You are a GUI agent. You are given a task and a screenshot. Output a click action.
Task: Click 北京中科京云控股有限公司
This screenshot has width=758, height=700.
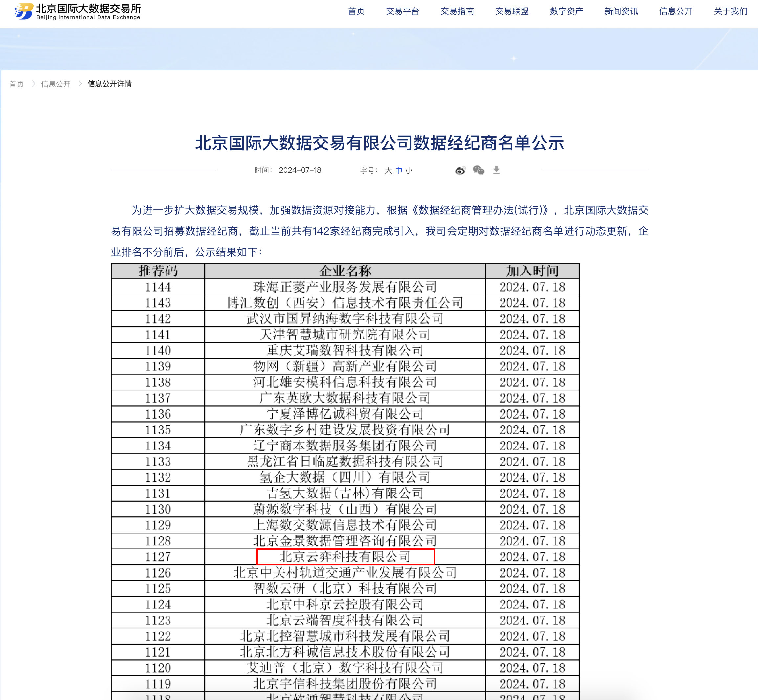pyautogui.click(x=345, y=604)
